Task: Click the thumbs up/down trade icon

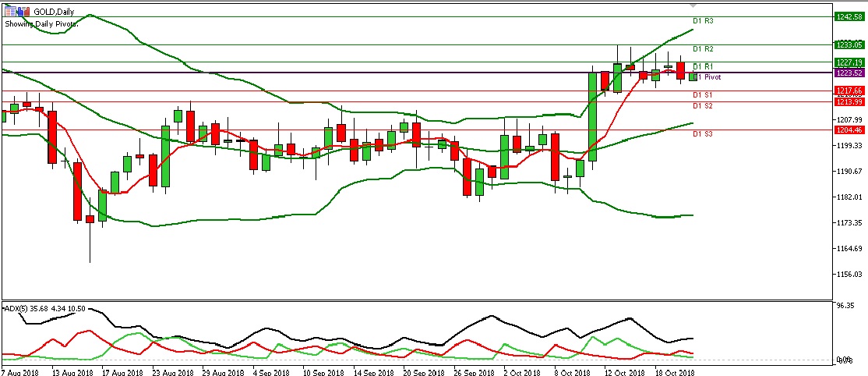Action: (x=23, y=11)
